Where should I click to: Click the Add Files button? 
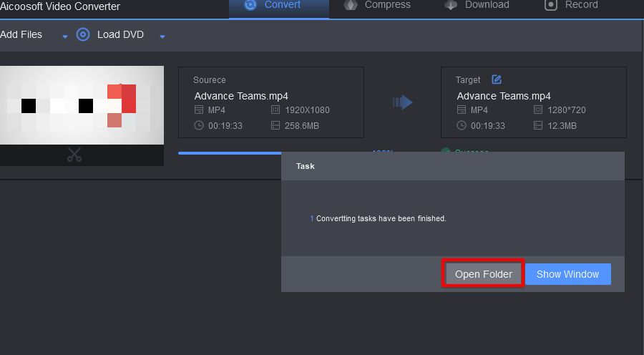pyautogui.click(x=21, y=34)
